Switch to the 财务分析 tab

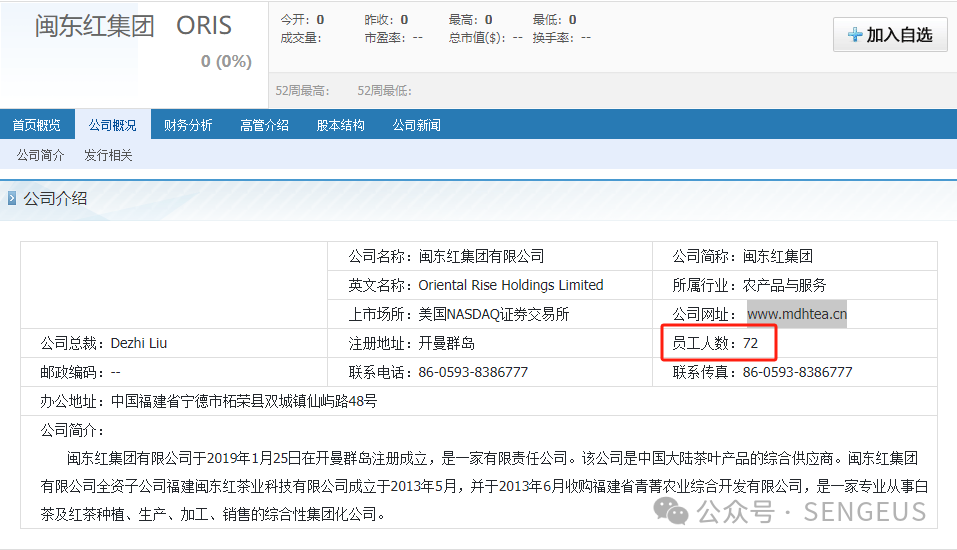188,125
